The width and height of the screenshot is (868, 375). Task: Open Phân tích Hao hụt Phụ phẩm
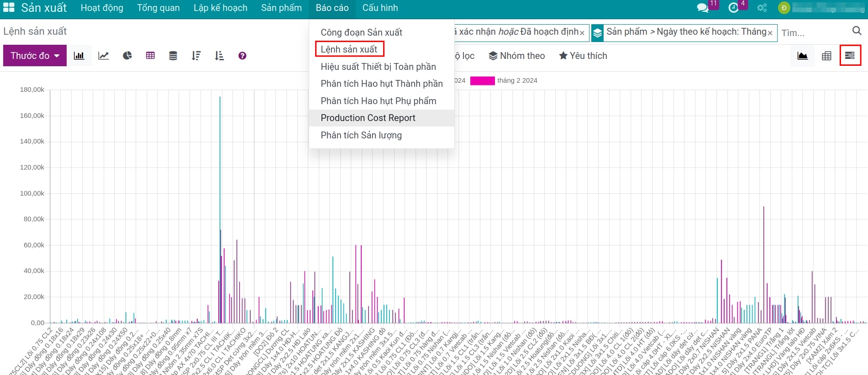pyautogui.click(x=381, y=101)
